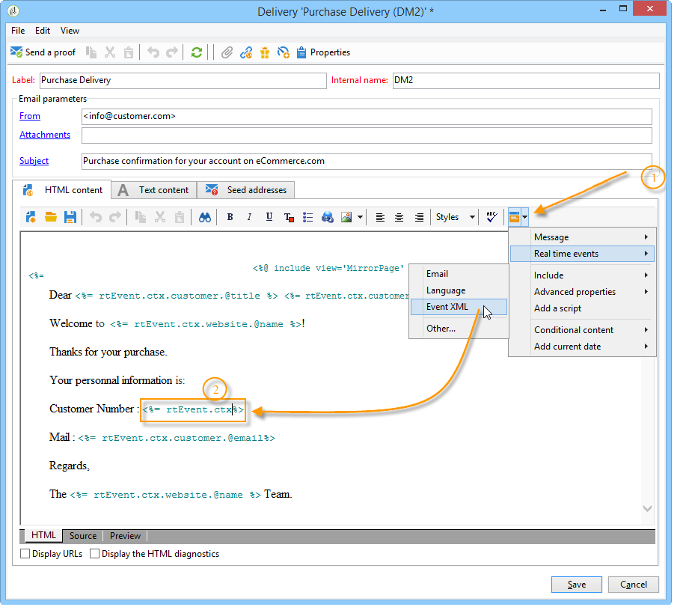Click the gift offer icon in toolbar
The image size is (692, 616).
pos(265,52)
